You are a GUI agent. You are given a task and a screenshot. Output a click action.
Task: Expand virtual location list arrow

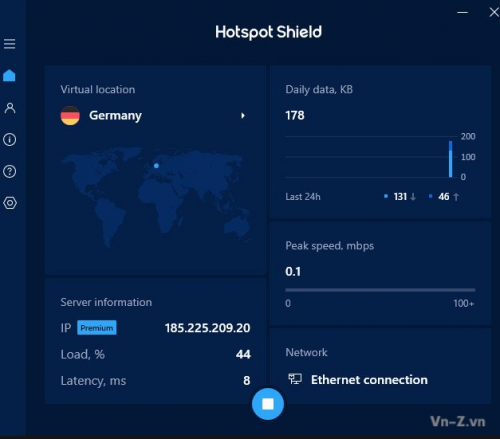click(243, 116)
